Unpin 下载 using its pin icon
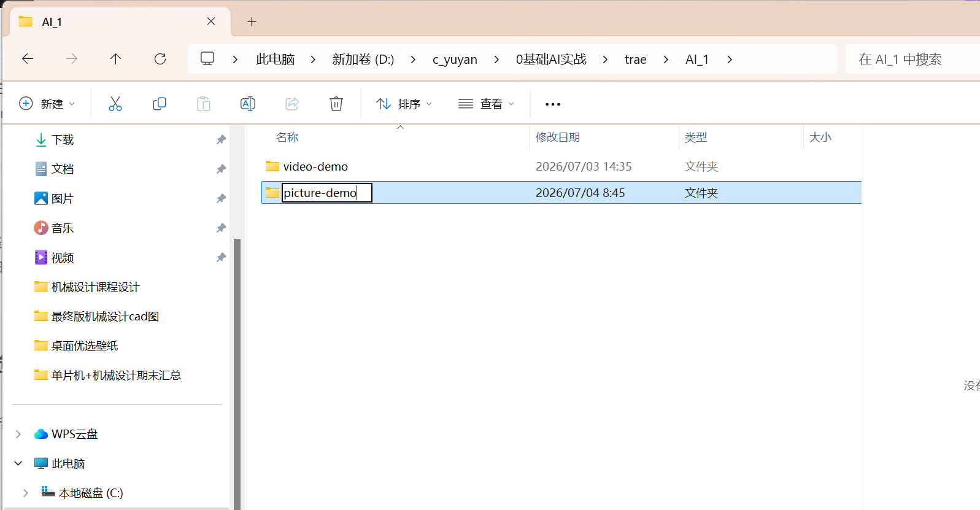 221,140
